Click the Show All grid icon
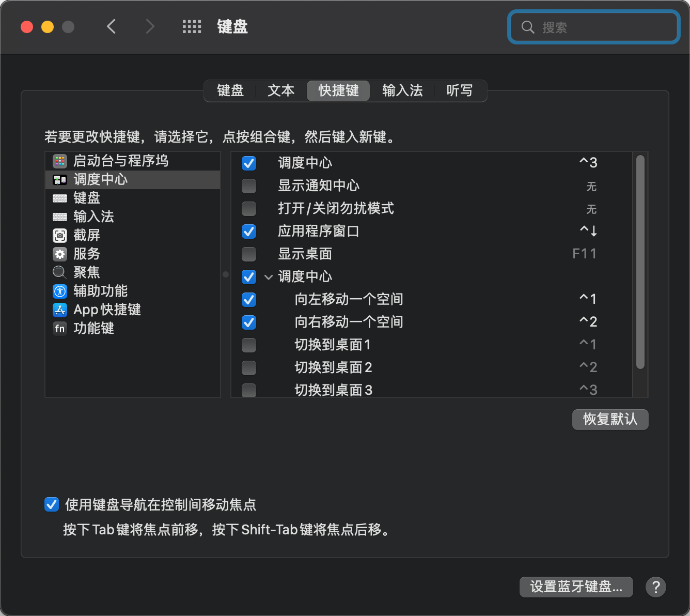The width and height of the screenshot is (690, 616). (x=192, y=27)
